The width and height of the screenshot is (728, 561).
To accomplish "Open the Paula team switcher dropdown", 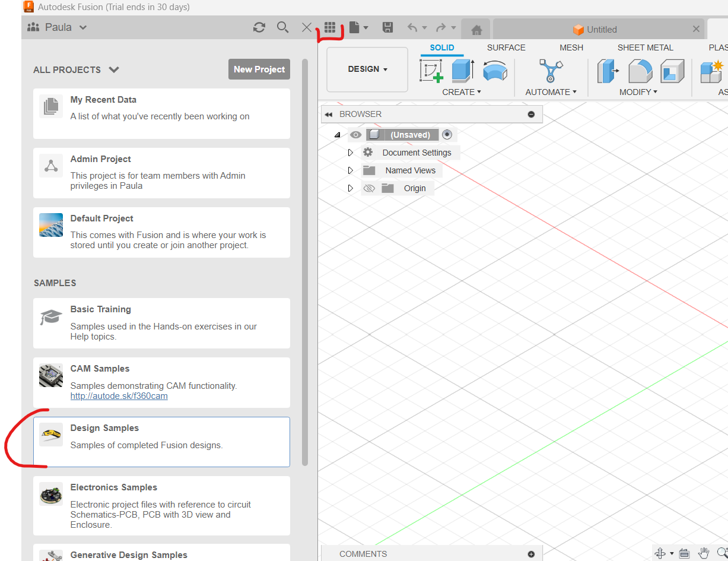I will coord(58,27).
